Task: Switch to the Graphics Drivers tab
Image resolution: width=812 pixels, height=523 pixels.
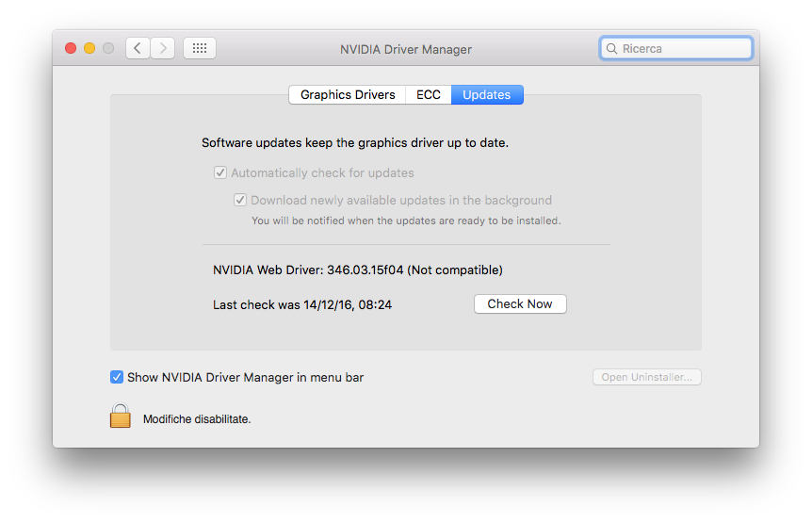Action: pyautogui.click(x=348, y=95)
